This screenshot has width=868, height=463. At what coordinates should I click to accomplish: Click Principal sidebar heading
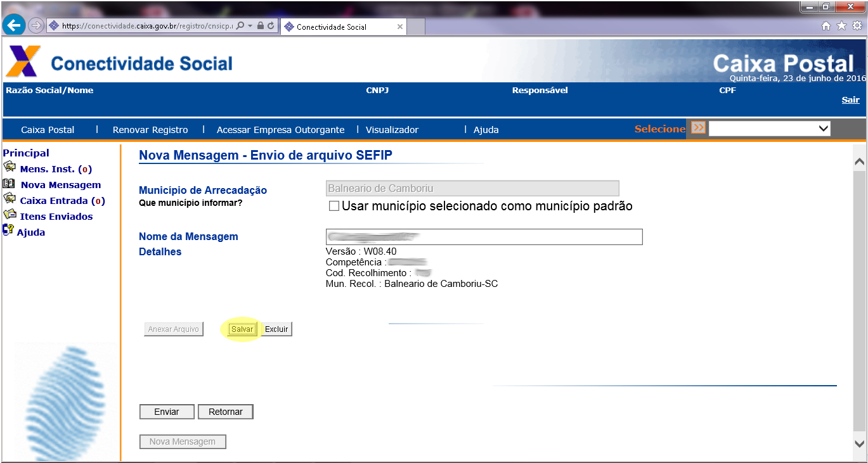(26, 153)
